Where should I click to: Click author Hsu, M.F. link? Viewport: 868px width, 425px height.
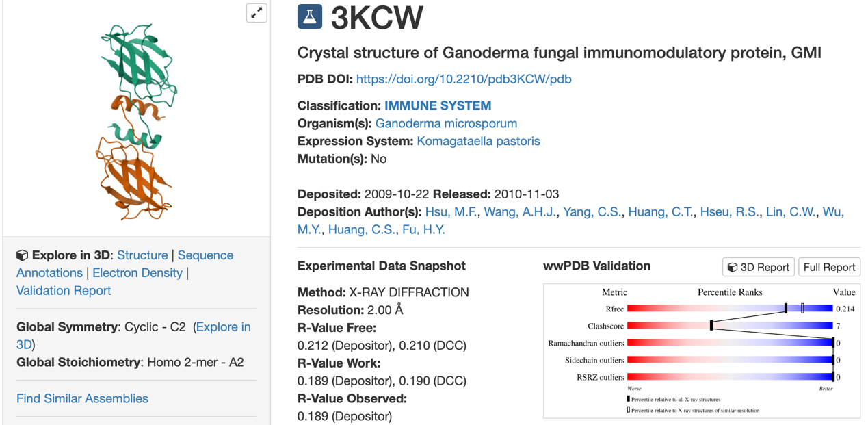(x=451, y=212)
